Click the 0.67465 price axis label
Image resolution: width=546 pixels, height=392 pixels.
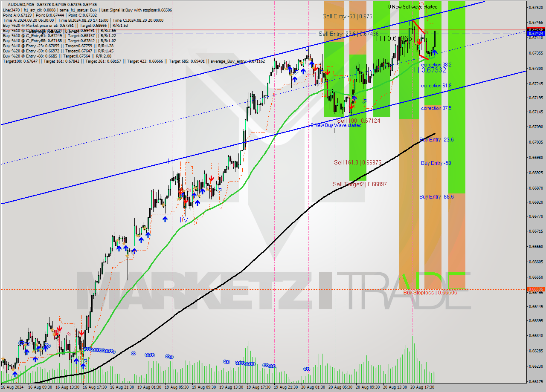pyautogui.click(x=536, y=22)
